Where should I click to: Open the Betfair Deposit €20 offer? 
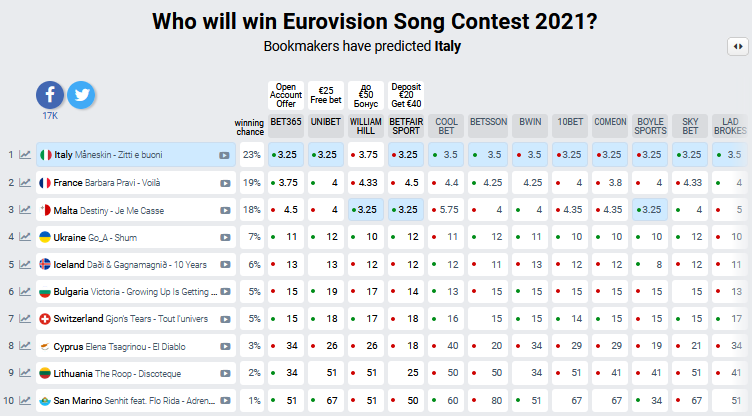[x=406, y=96]
